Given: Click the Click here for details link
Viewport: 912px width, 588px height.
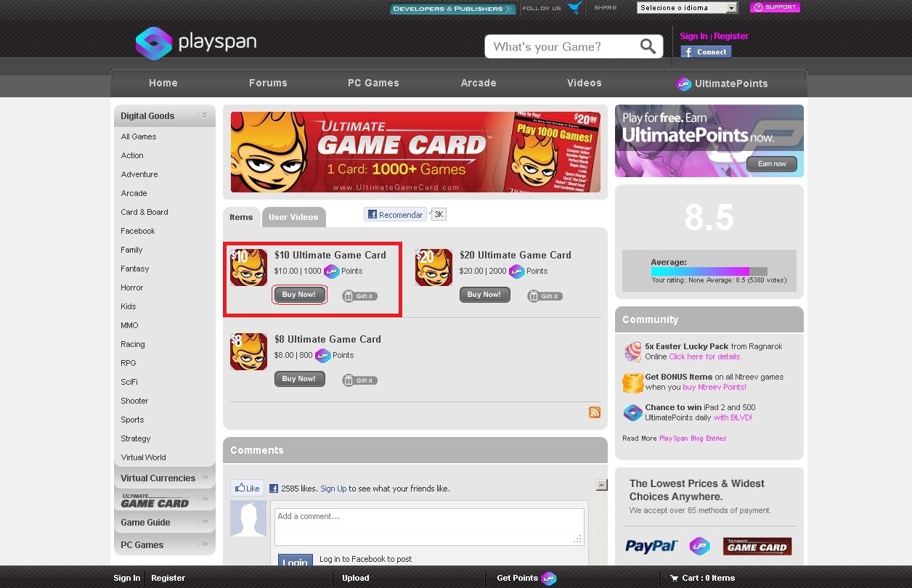Looking at the screenshot, I should [x=705, y=357].
